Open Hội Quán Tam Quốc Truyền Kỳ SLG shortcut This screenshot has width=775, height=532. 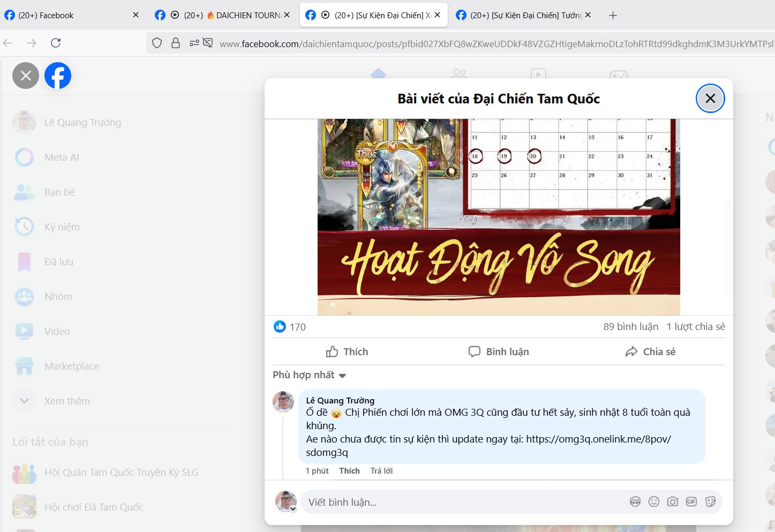click(122, 473)
